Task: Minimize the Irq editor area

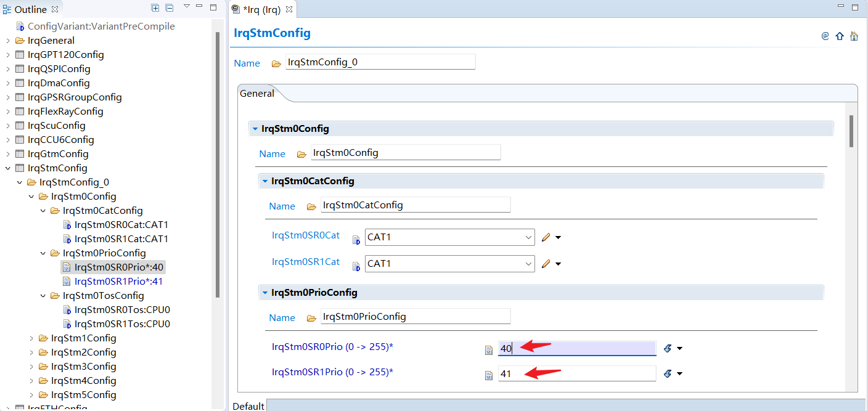Action: point(841,6)
